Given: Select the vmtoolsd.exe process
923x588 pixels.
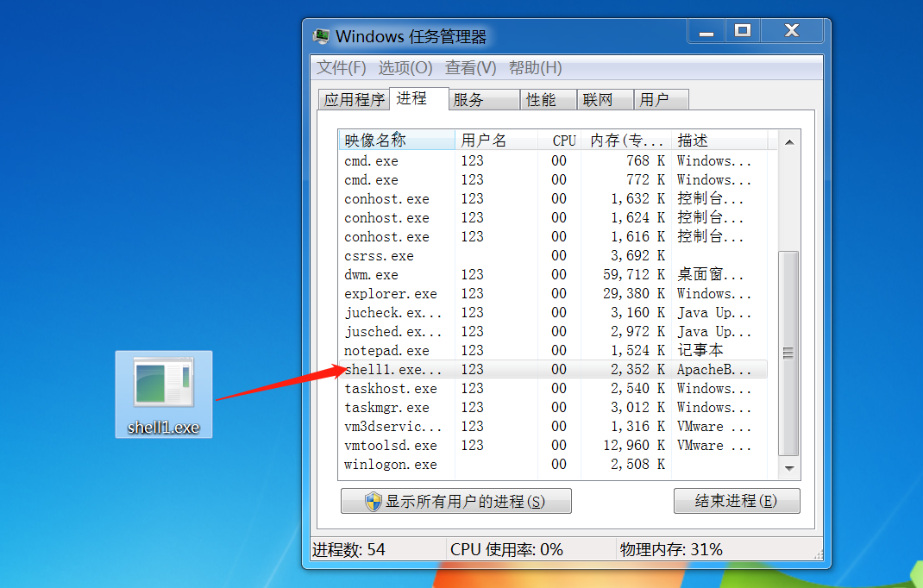Looking at the screenshot, I should [553, 445].
